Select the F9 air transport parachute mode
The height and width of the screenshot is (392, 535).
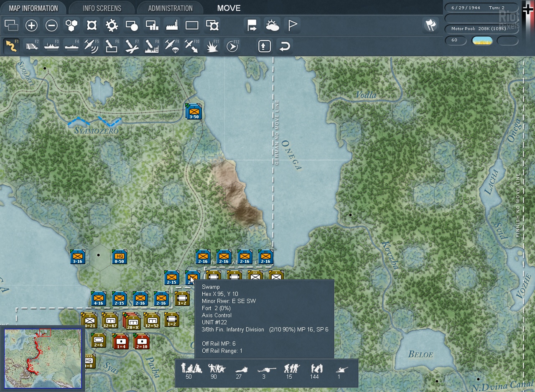point(172,46)
